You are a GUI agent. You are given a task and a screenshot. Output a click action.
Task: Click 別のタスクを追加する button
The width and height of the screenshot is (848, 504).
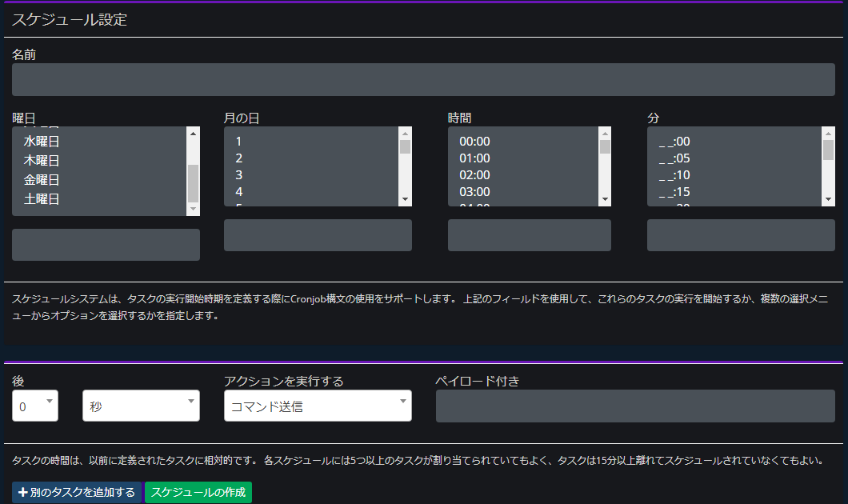pos(77,492)
